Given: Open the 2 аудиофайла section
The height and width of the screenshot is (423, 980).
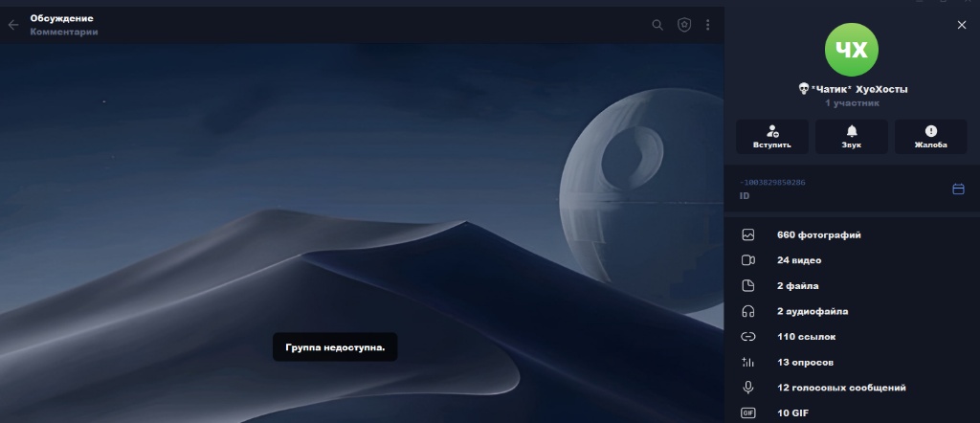Looking at the screenshot, I should (x=851, y=311).
